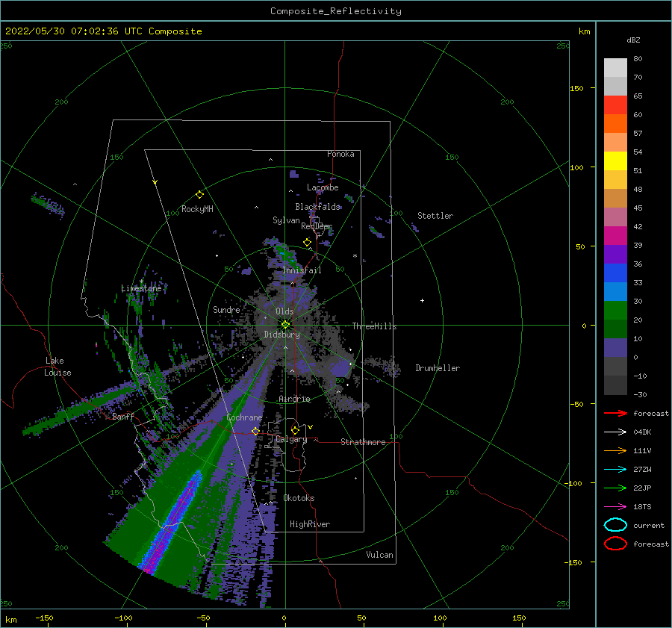Click the Stettler town label
The height and width of the screenshot is (628, 672).
(435, 216)
